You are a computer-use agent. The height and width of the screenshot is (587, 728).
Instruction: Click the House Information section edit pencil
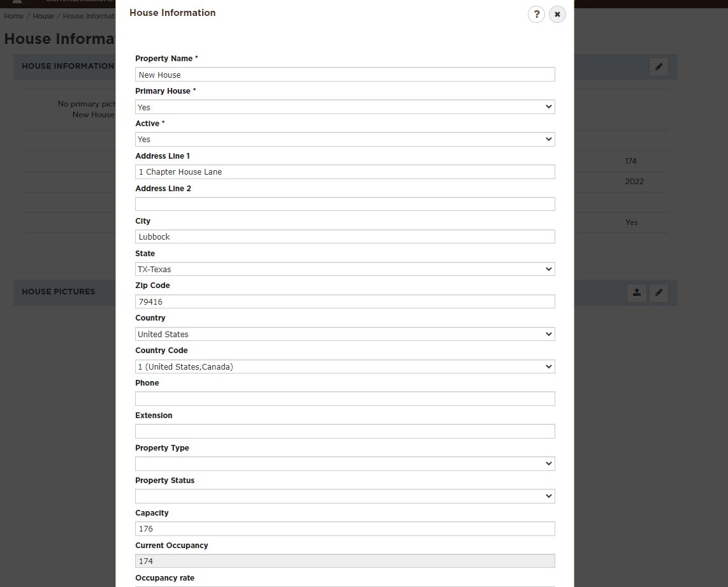click(659, 67)
